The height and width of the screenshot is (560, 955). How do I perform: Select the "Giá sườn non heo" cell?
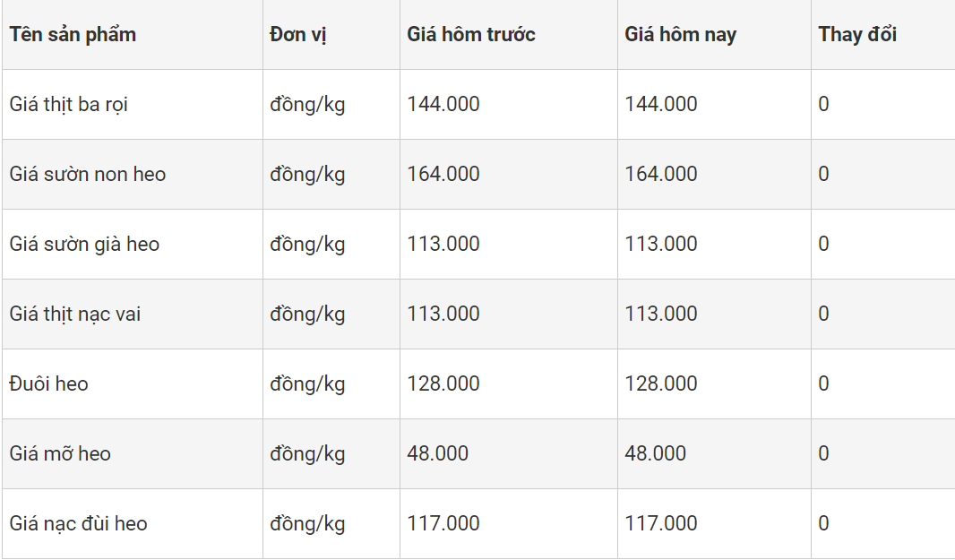tap(88, 175)
